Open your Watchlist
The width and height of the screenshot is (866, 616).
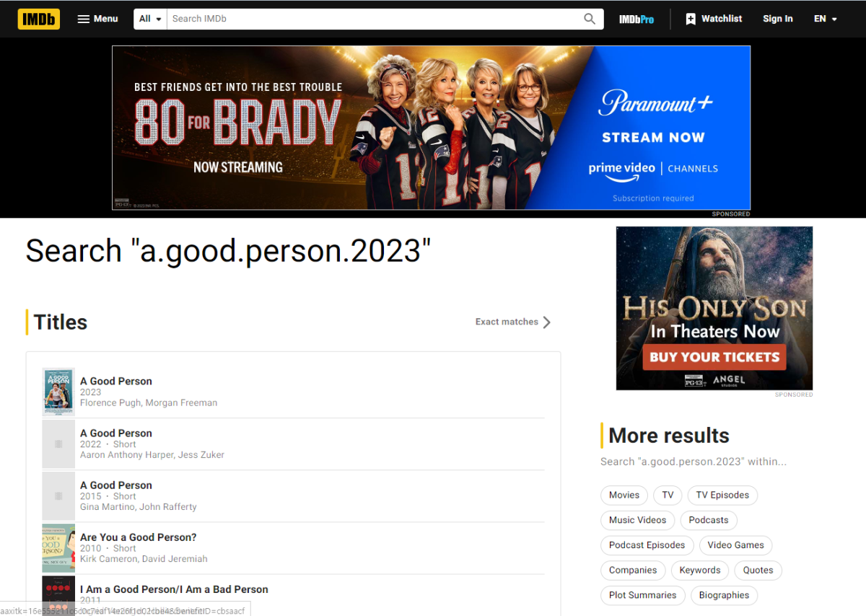[x=714, y=19]
